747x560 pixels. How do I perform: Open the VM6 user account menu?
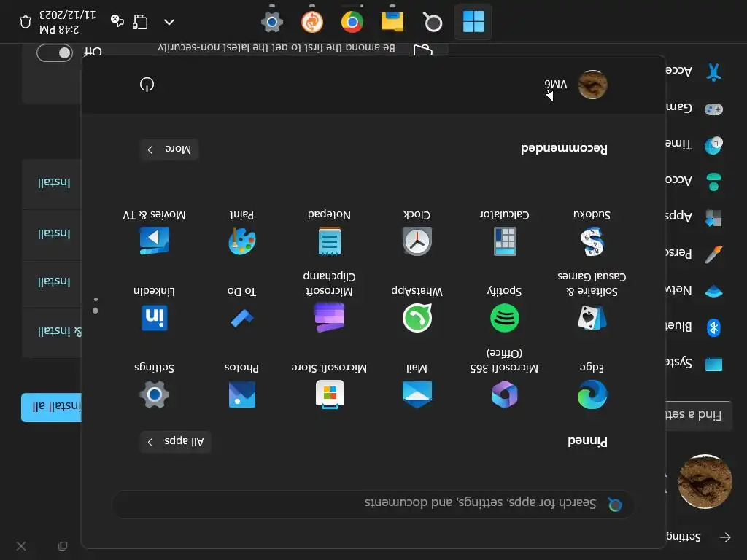pyautogui.click(x=576, y=85)
